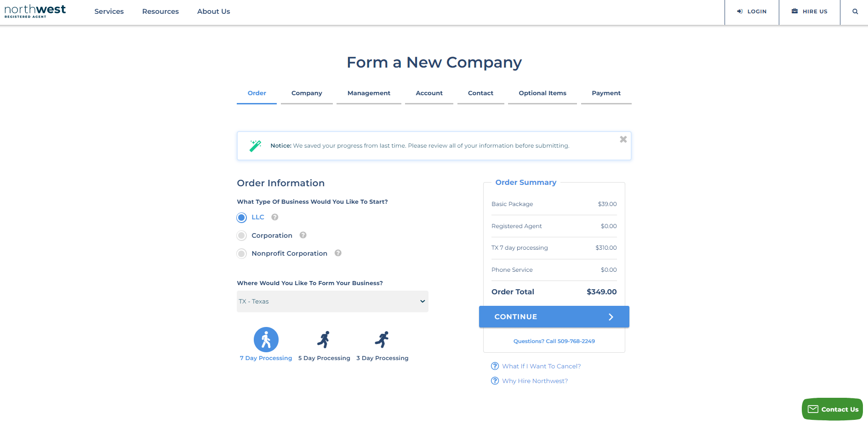Image resolution: width=868 pixels, height=424 pixels.
Task: Show help for Nonprofit Corporation
Action: pyautogui.click(x=338, y=253)
